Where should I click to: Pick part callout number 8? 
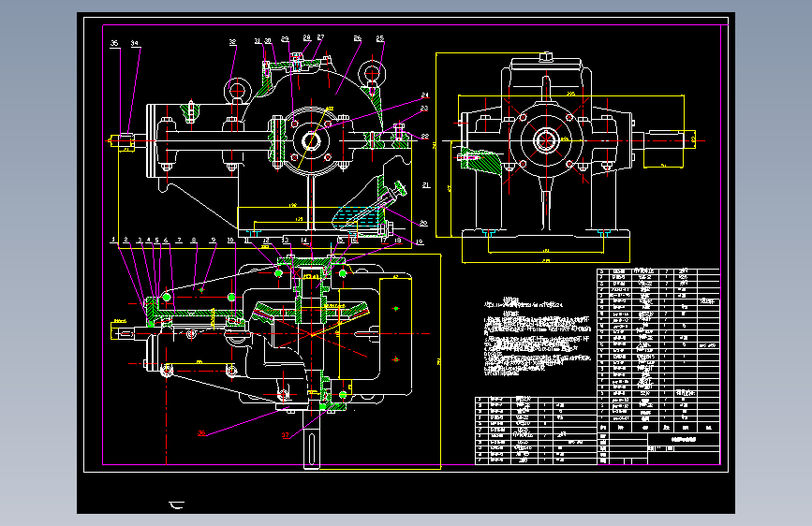[194, 241]
